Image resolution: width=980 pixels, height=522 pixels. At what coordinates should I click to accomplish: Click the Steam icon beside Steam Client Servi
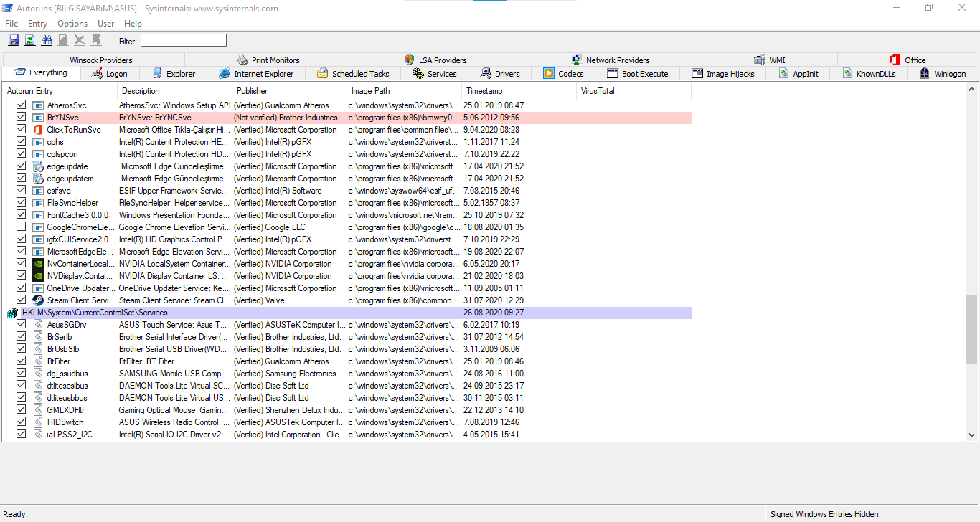[38, 300]
